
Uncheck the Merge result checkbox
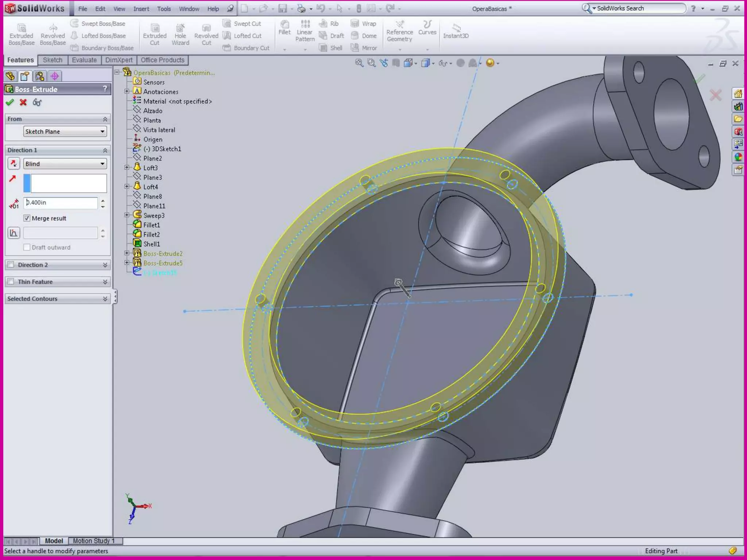(x=27, y=218)
